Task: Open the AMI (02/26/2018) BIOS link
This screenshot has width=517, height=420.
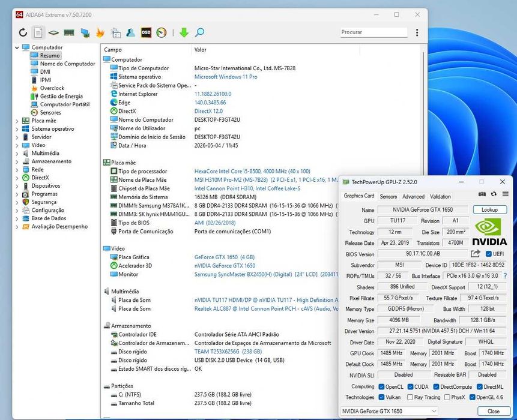Action: pos(215,223)
